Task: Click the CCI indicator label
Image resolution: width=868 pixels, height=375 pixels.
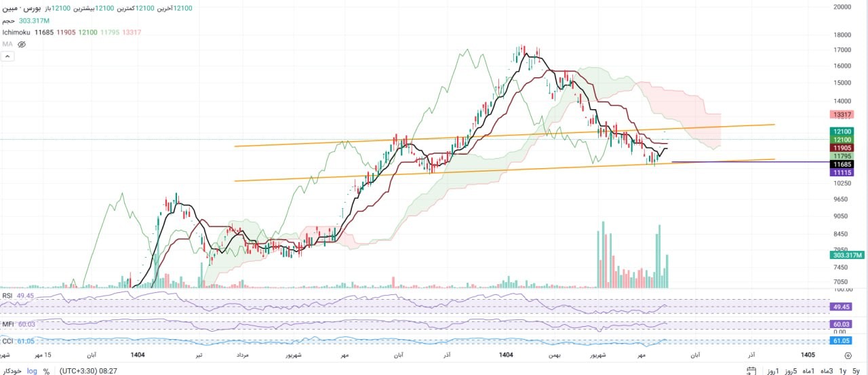Action: tap(7, 340)
